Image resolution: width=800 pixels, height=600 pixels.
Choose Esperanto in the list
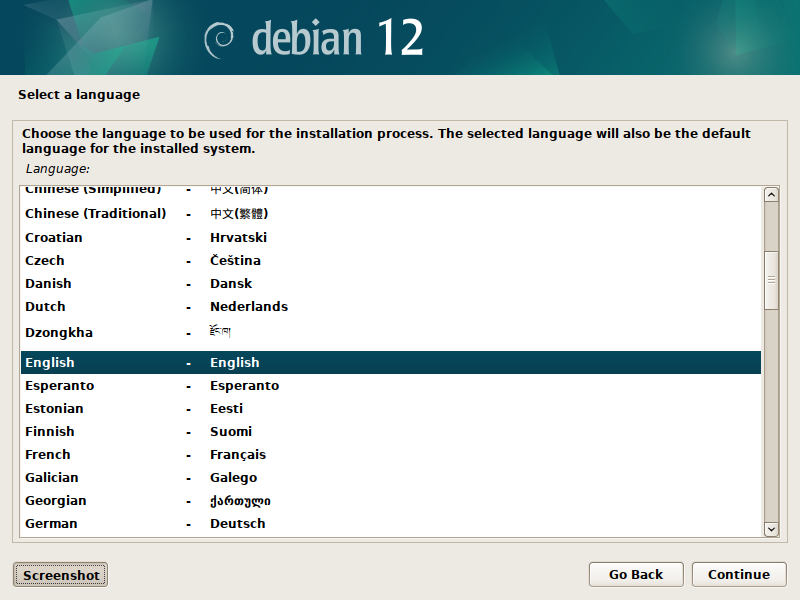pyautogui.click(x=391, y=385)
